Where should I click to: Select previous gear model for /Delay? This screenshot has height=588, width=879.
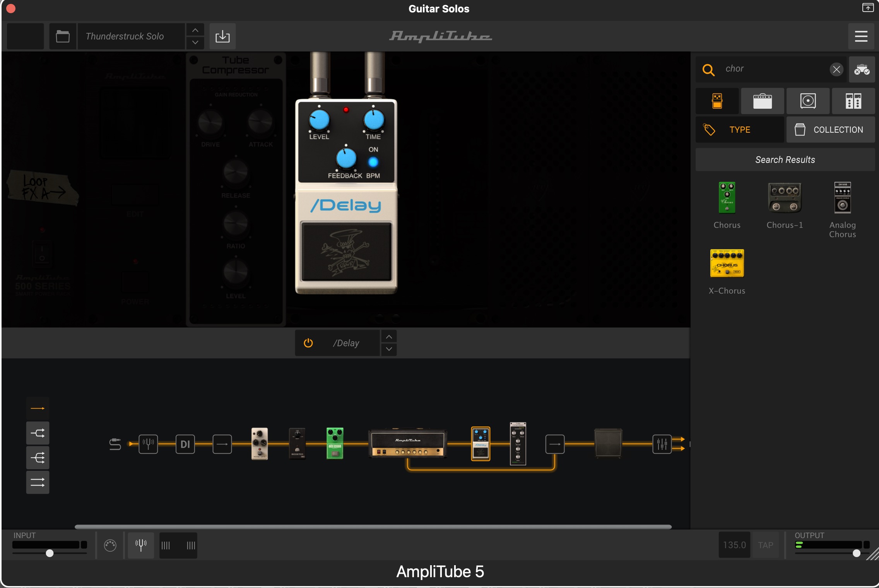pos(389,337)
